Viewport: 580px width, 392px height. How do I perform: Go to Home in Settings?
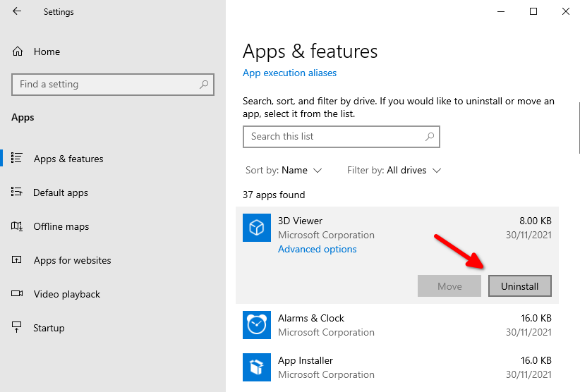tap(47, 51)
